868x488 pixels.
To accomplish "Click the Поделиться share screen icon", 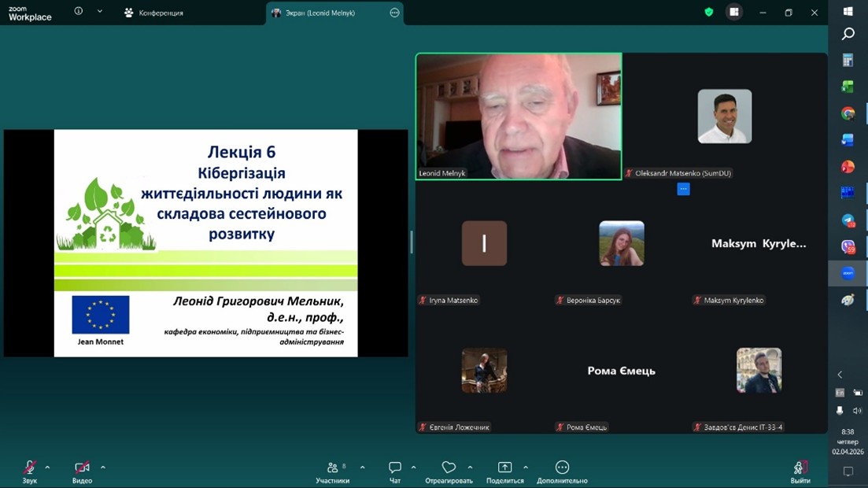I will pos(504,468).
